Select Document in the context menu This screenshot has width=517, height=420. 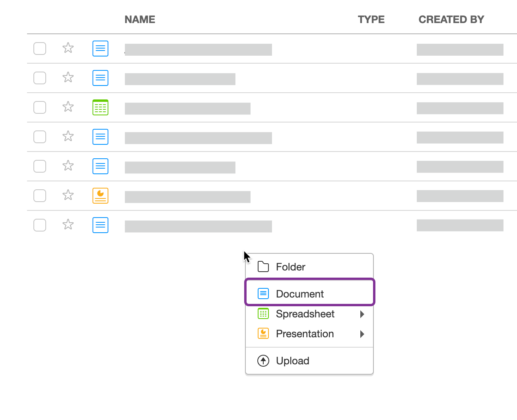click(x=300, y=294)
